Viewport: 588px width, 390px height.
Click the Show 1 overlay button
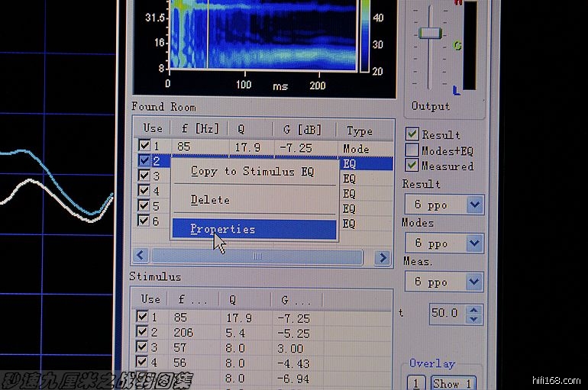[x=452, y=383]
